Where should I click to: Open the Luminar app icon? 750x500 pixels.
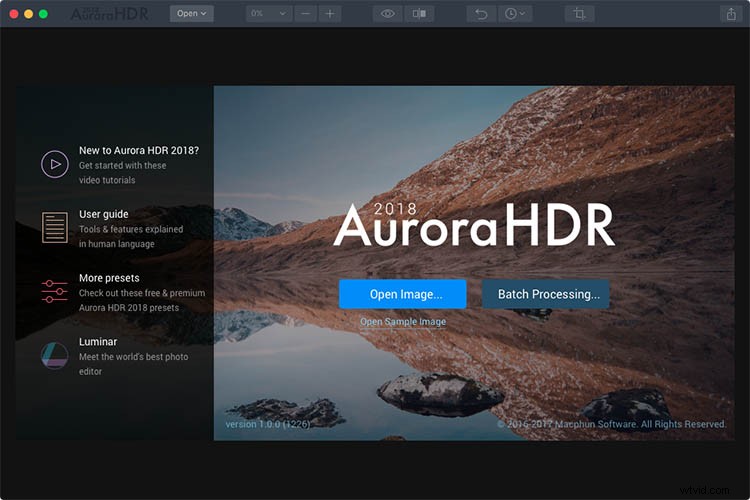tap(55, 355)
